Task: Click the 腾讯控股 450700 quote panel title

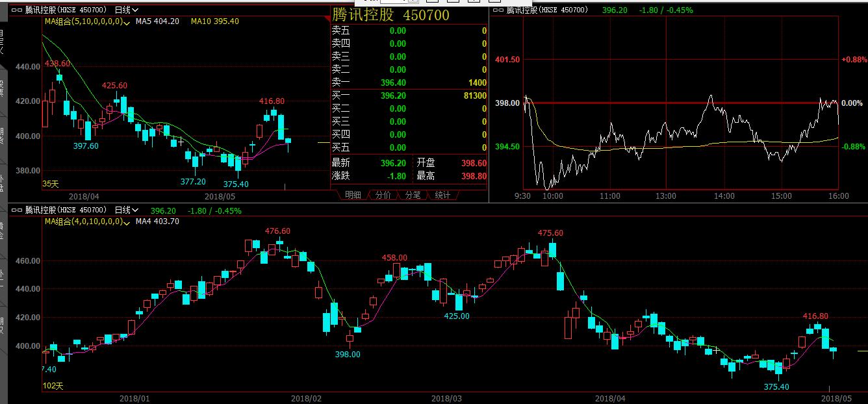Action: 390,15
